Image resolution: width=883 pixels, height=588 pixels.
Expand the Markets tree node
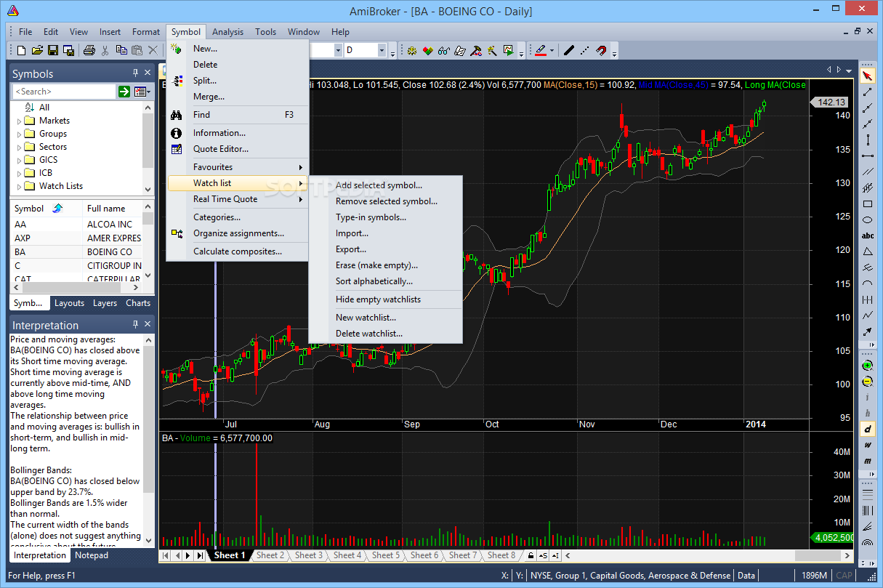(x=20, y=121)
